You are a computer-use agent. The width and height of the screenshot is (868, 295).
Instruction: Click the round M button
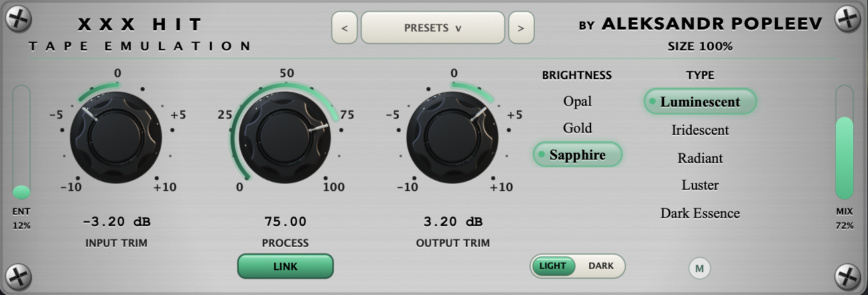[x=700, y=268]
